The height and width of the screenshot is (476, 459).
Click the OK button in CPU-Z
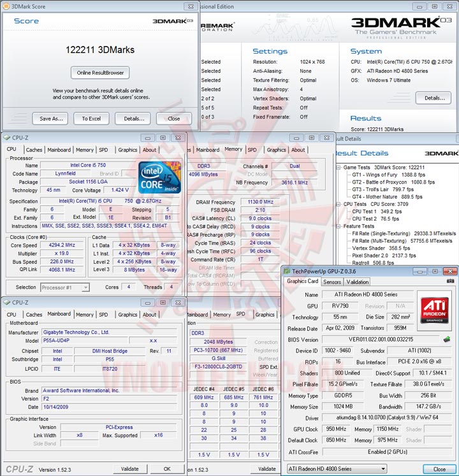pos(167,469)
